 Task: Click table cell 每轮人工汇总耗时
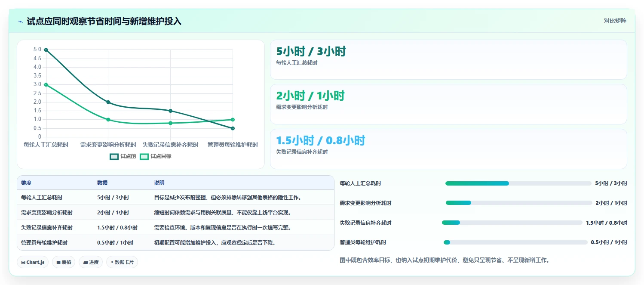click(x=42, y=198)
